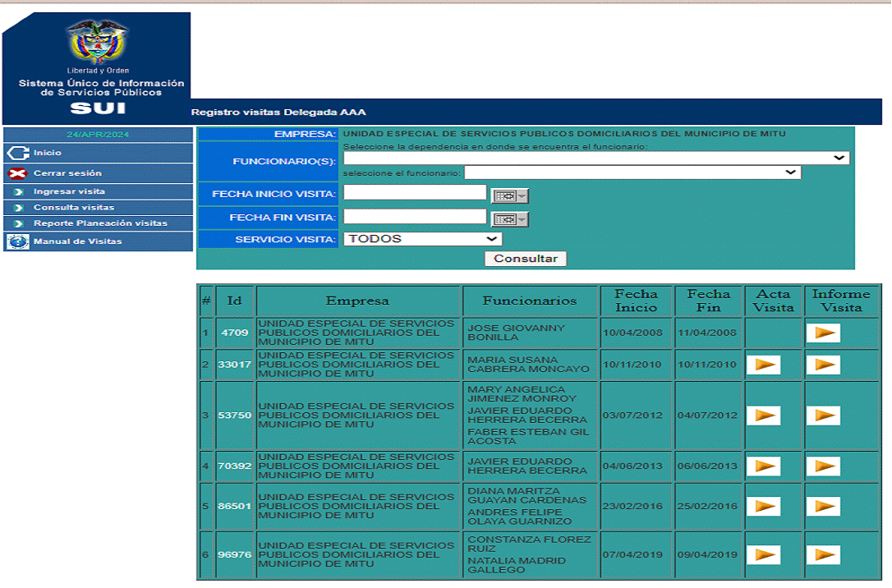
Task: Click the Fecha Inicio Visita text field
Action: click(415, 192)
